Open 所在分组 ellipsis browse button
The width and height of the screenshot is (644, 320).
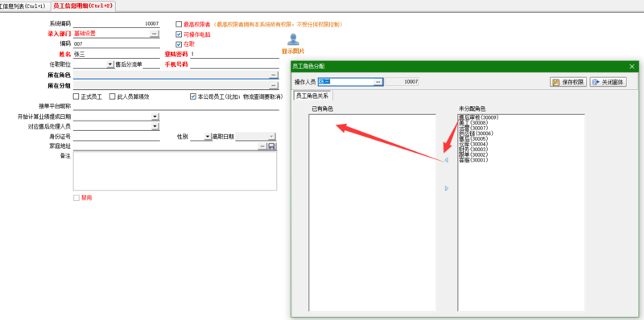(x=274, y=85)
